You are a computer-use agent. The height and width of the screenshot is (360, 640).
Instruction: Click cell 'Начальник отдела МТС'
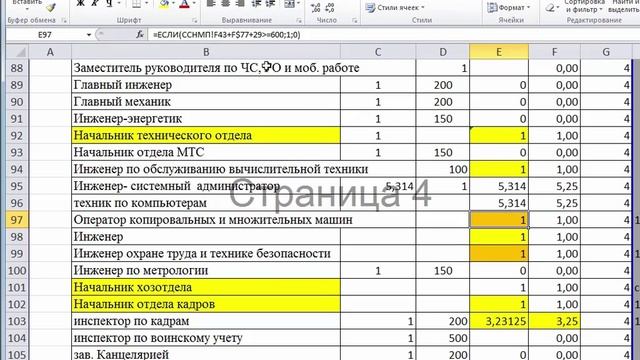point(206,152)
